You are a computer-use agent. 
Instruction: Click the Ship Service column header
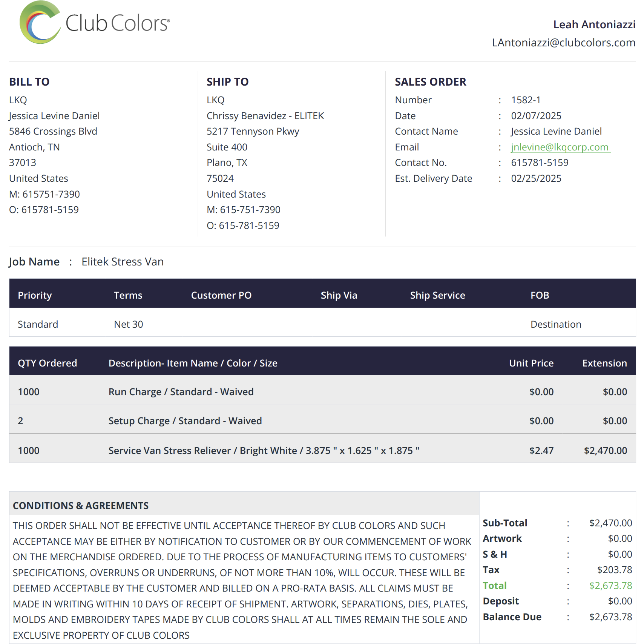(437, 295)
